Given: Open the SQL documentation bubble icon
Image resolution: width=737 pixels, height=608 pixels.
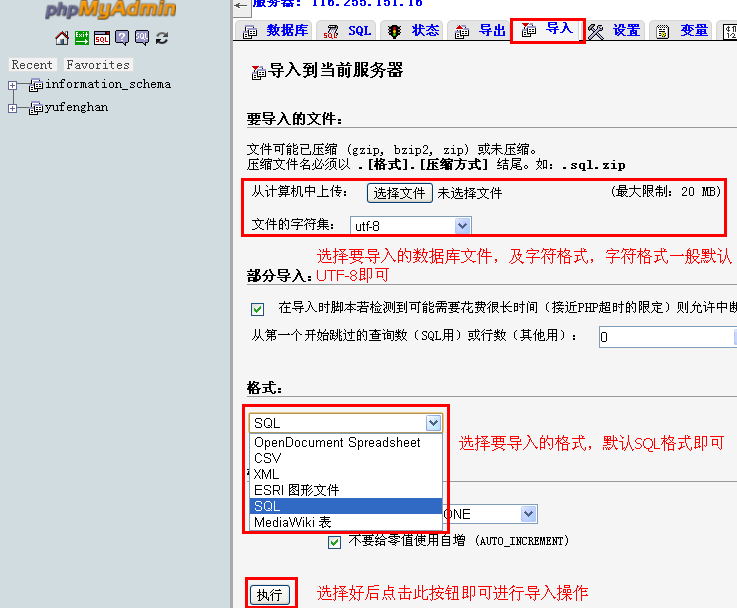Looking at the screenshot, I should [141, 38].
